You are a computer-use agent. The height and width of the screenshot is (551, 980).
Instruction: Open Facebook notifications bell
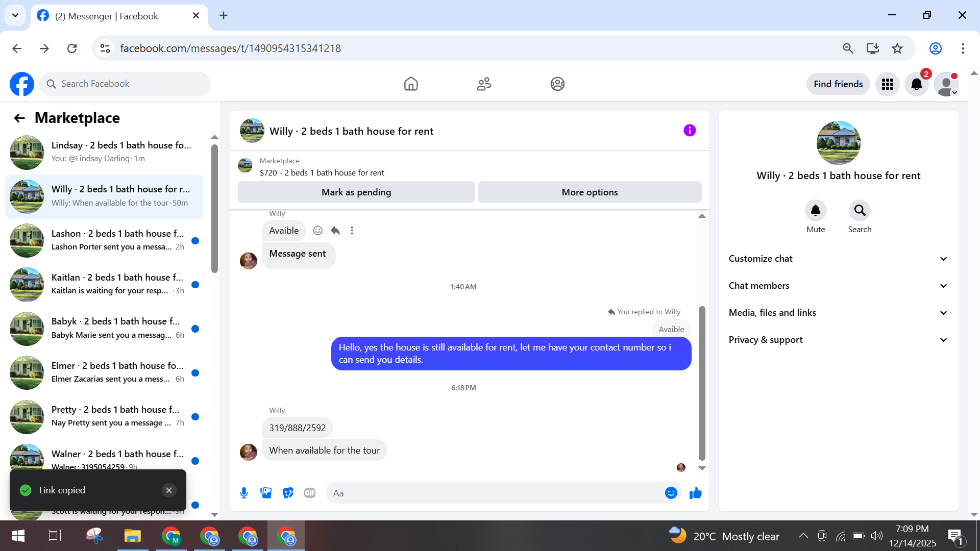coord(916,84)
